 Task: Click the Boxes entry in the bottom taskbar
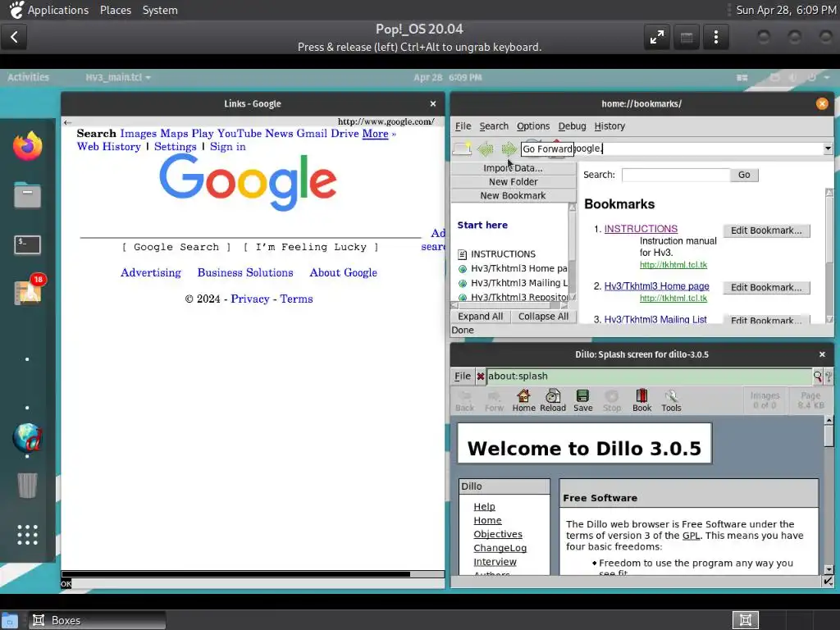[97, 620]
